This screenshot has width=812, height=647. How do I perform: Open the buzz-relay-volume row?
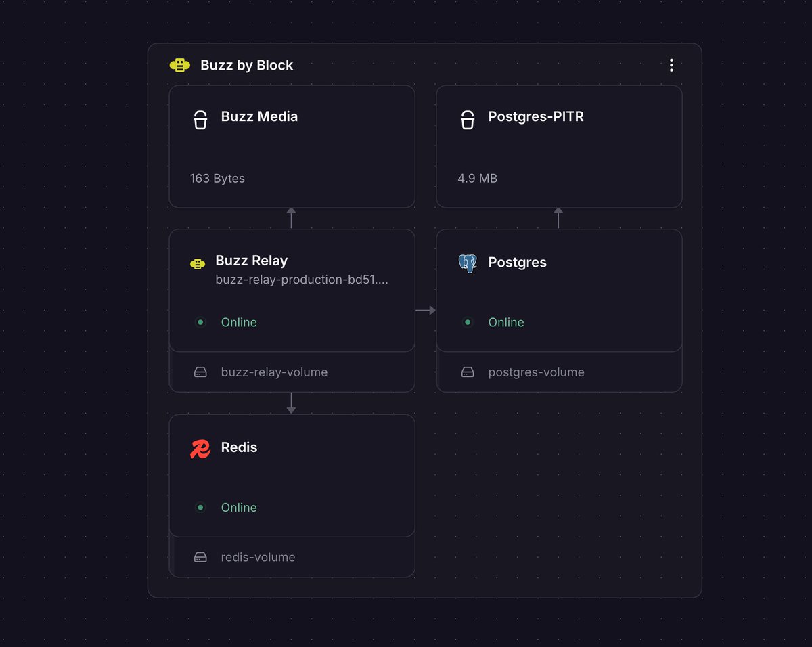pos(292,372)
